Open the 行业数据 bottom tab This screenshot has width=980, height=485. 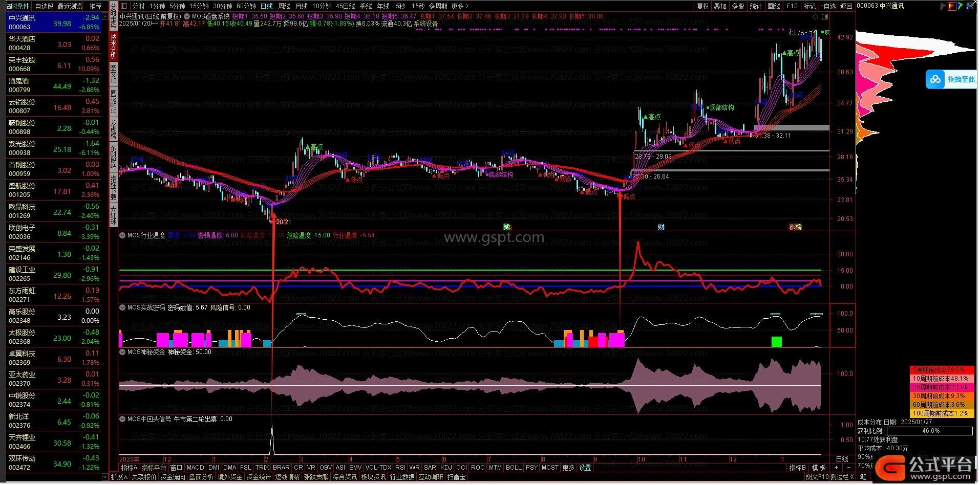pos(402,477)
